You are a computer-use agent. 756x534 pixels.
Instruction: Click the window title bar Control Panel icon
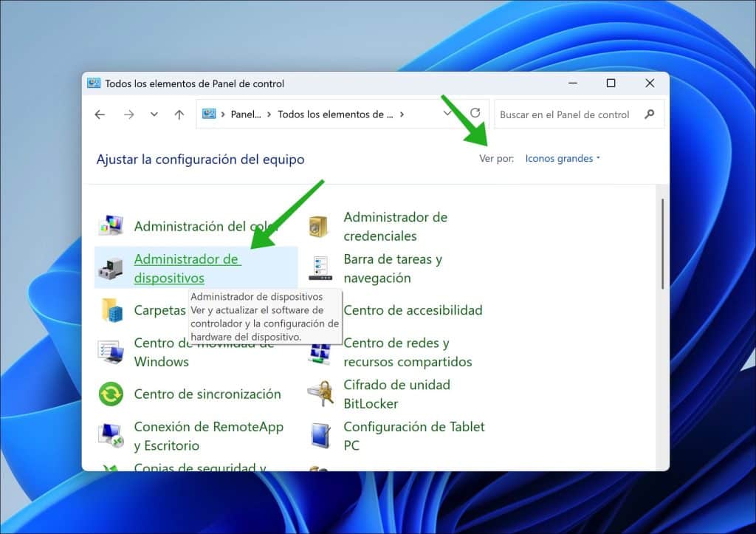click(94, 83)
